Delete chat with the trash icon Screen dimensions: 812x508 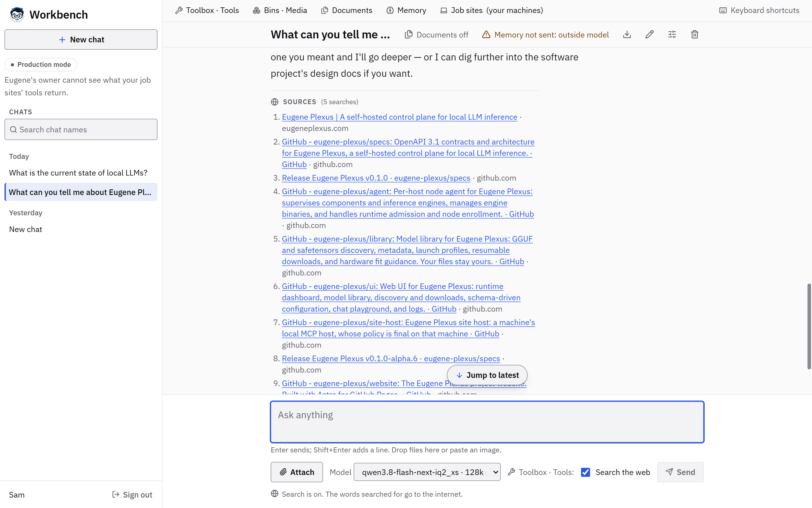pyautogui.click(x=694, y=35)
